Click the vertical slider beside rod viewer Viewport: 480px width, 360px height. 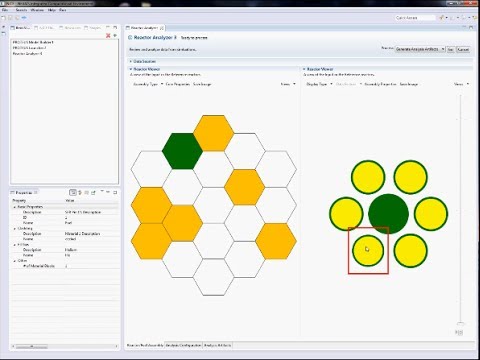click(x=460, y=210)
